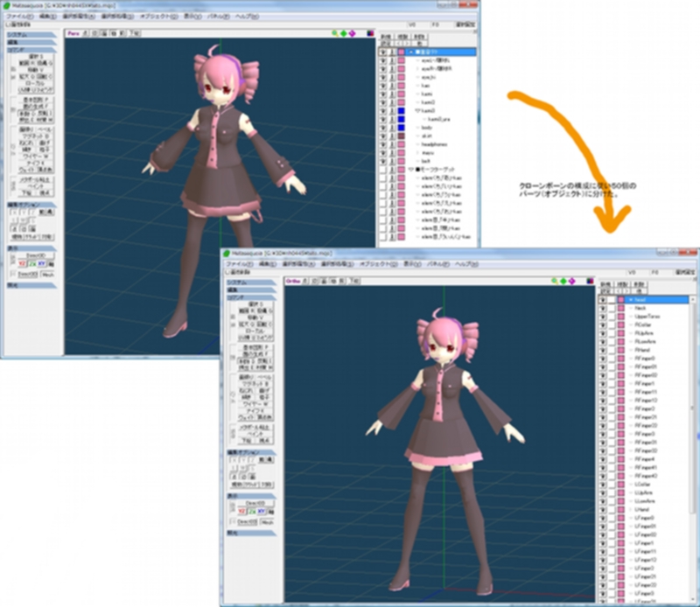Viewport: 700px width, 607px height.
Task: Click the green diamond move-view icon in upper viewport
Action: (x=343, y=33)
